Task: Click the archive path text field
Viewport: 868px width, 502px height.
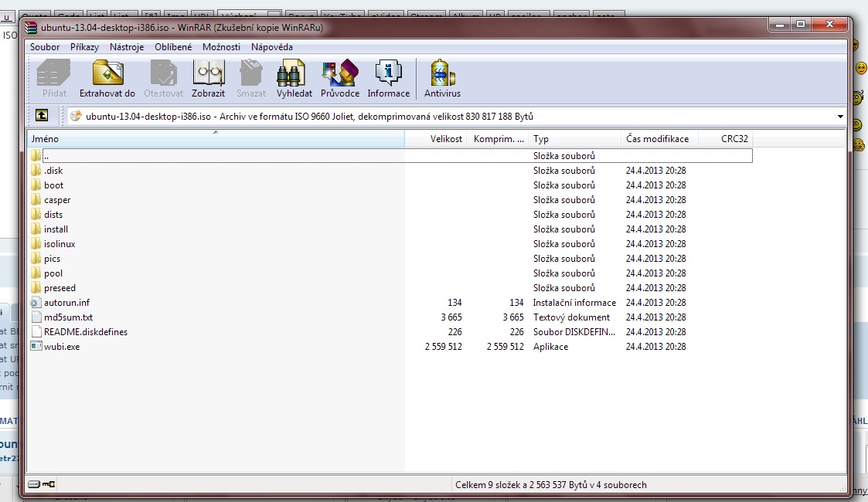Action: [x=450, y=116]
